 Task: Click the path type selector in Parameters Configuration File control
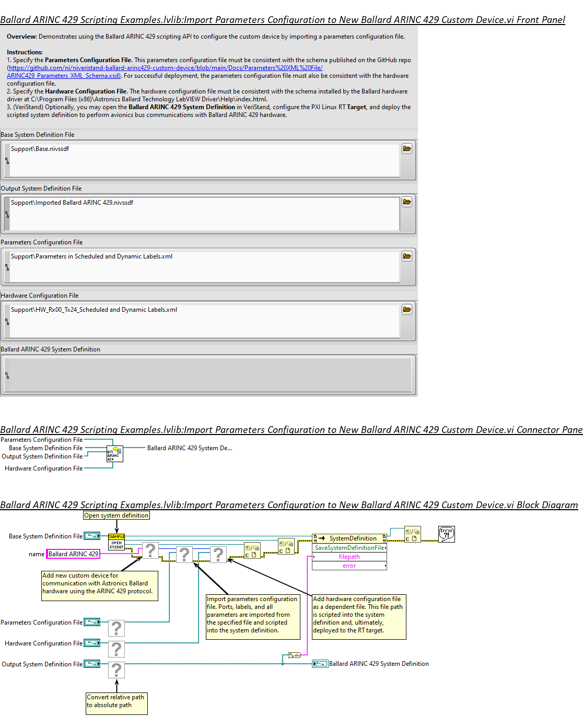(x=7, y=267)
